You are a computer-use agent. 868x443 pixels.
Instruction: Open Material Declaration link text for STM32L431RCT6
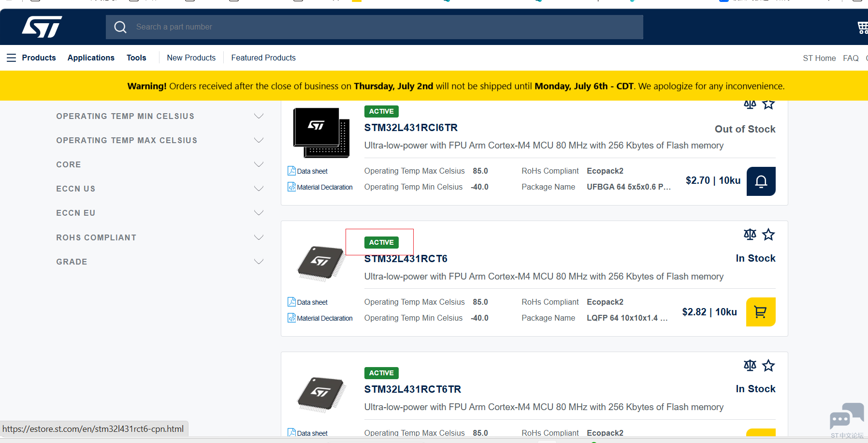(x=325, y=318)
